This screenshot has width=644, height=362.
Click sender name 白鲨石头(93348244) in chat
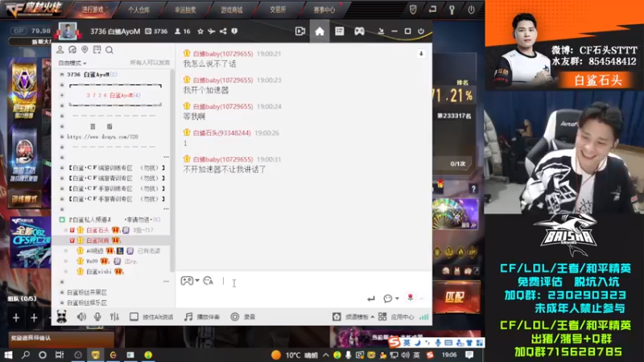(x=222, y=133)
